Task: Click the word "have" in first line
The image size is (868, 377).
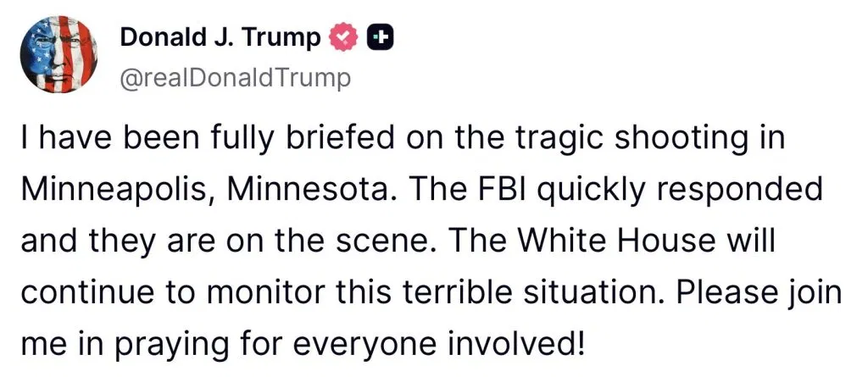Action: coord(70,137)
